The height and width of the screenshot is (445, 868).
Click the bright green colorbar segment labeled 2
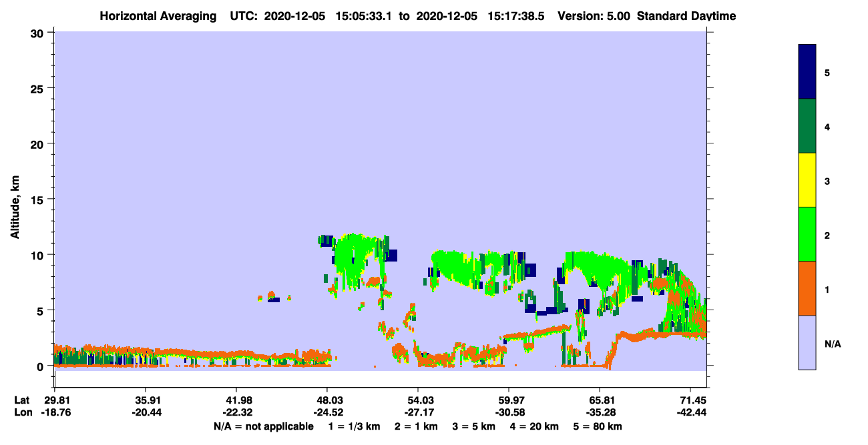tap(807, 234)
